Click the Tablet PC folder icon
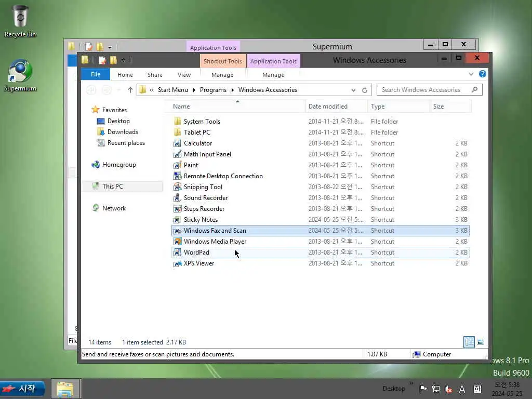Screen dimensions: 532x399 pyautogui.click(x=177, y=132)
